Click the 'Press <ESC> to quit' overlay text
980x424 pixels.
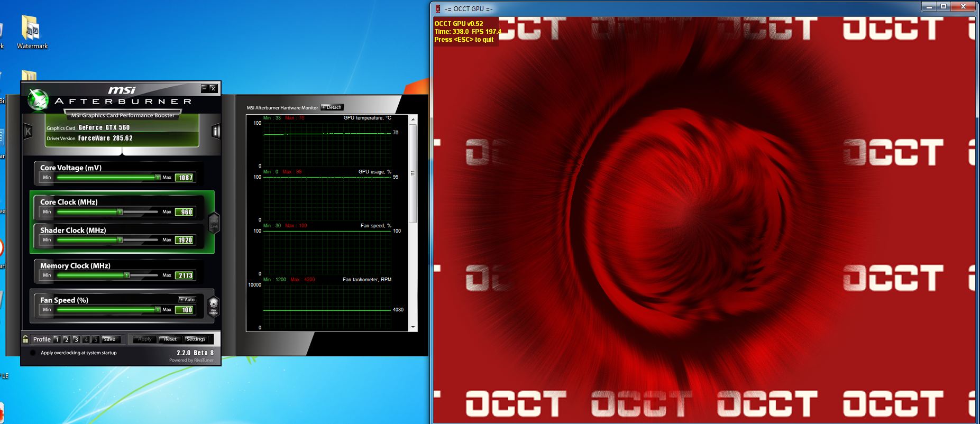(464, 40)
